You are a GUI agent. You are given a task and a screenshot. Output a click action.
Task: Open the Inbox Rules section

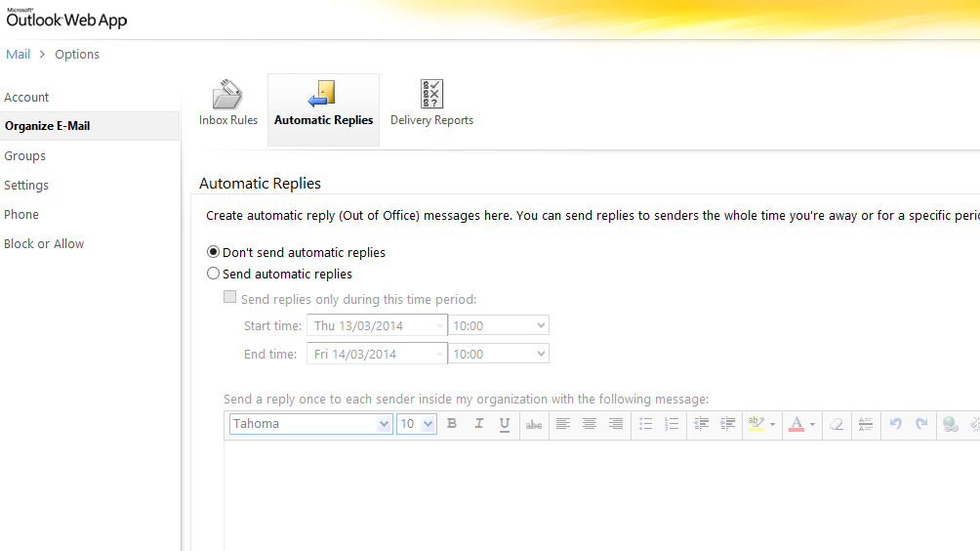(228, 104)
